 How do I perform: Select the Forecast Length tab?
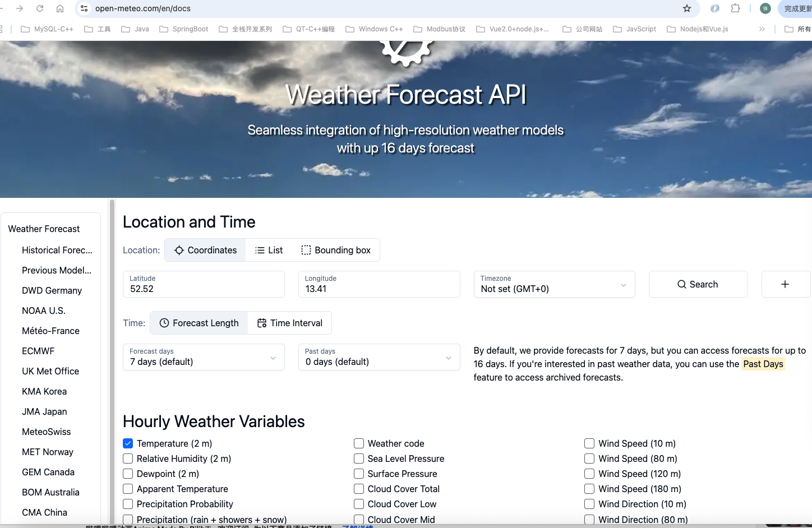(x=199, y=323)
